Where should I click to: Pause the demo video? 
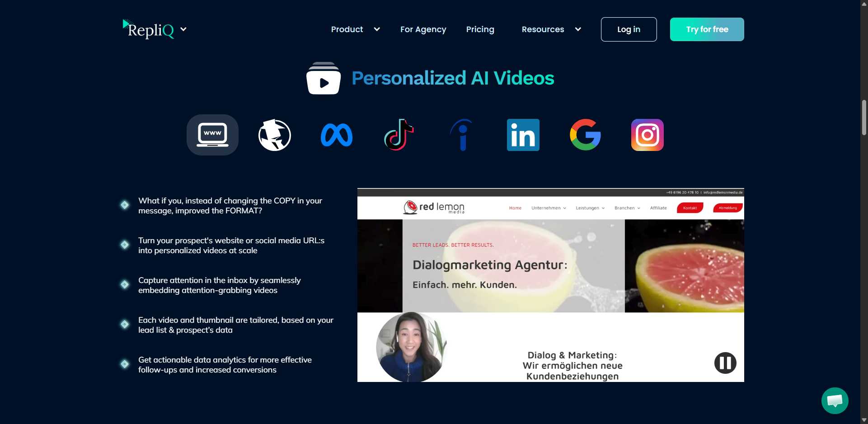[725, 363]
